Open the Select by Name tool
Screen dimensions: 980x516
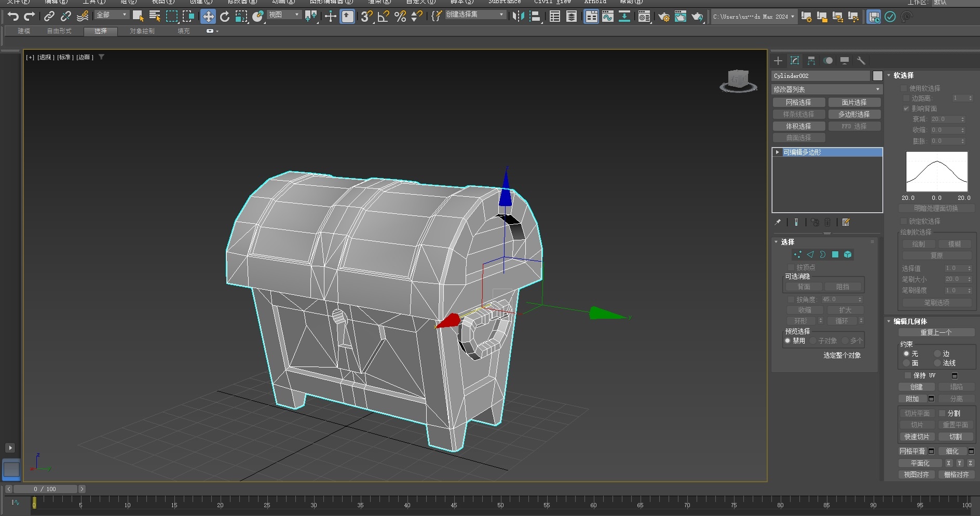[x=155, y=17]
